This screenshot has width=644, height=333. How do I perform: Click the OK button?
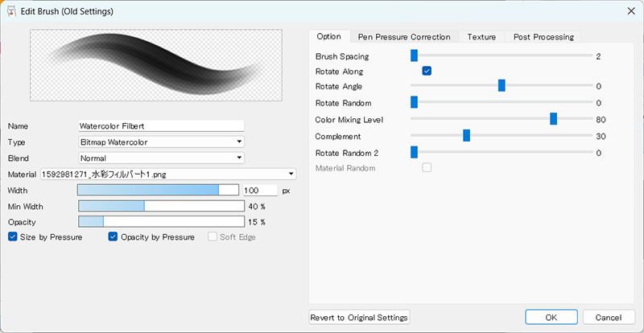(551, 317)
